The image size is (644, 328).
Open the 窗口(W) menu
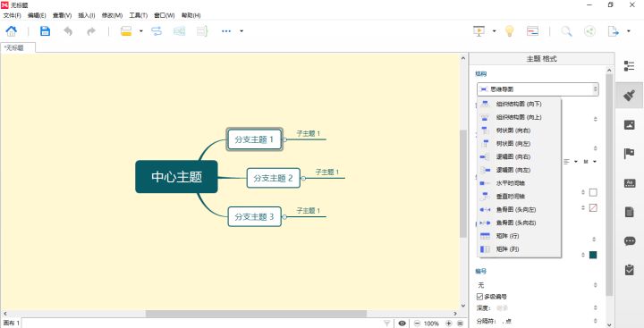click(x=165, y=15)
